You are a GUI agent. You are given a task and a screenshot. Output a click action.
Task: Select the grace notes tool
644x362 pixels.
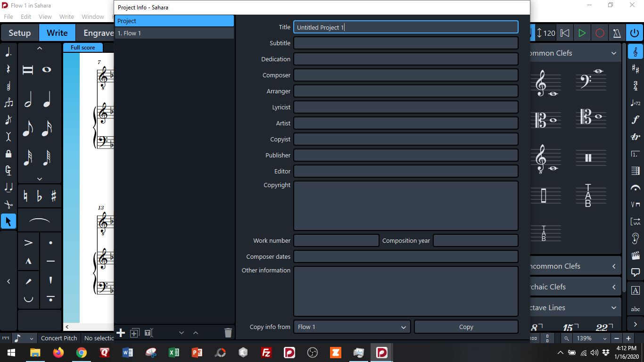(8, 120)
